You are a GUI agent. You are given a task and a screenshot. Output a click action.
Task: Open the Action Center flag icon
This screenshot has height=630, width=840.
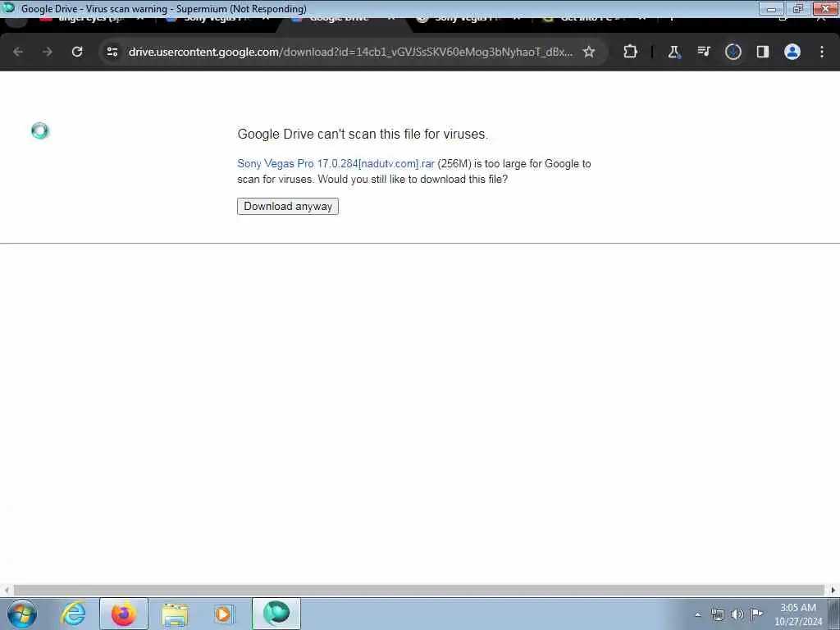[756, 614]
